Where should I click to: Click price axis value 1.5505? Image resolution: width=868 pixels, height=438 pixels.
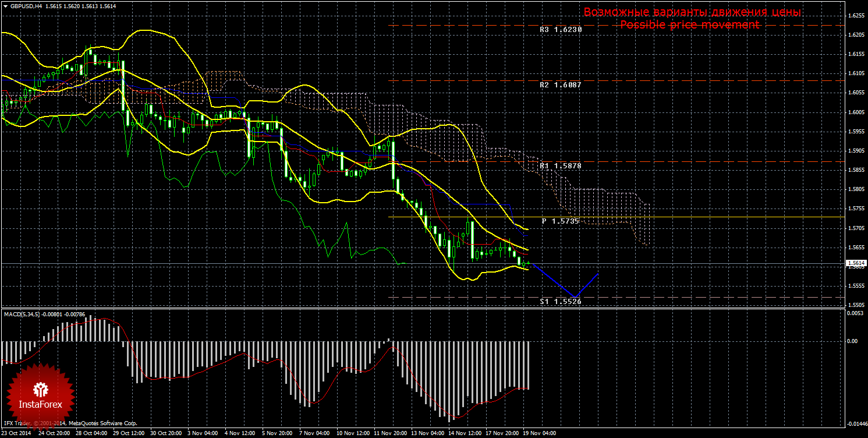point(856,305)
